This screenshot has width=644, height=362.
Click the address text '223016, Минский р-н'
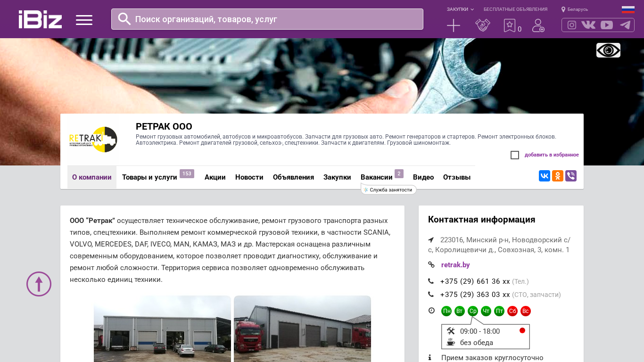tap(475, 239)
